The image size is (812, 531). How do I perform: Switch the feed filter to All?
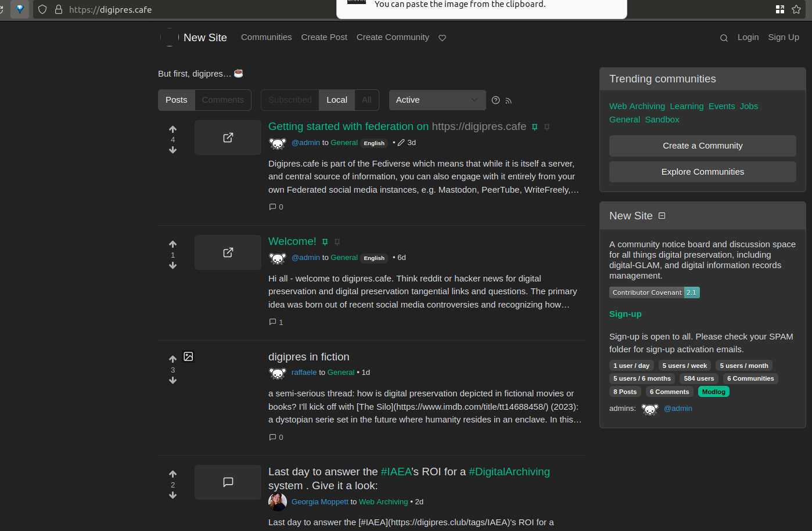[x=367, y=100]
